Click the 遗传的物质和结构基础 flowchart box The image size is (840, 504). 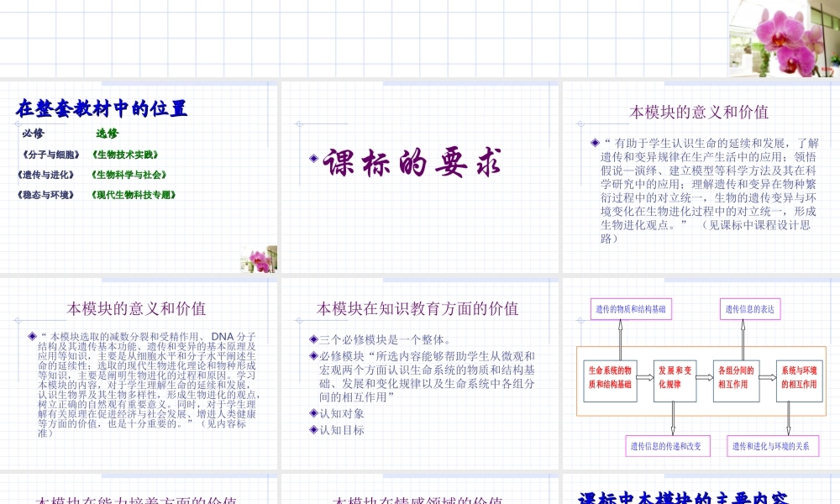click(x=631, y=310)
